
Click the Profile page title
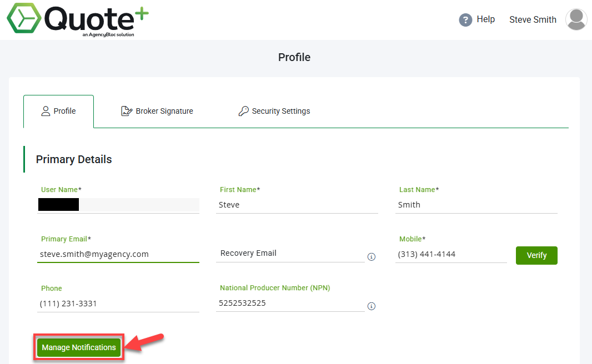click(x=294, y=57)
